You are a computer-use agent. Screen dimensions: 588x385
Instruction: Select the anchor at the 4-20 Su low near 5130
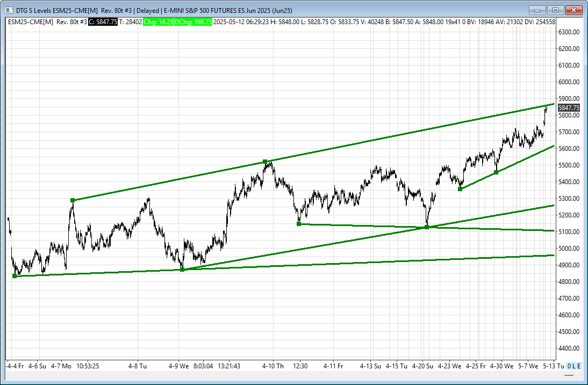click(x=427, y=227)
